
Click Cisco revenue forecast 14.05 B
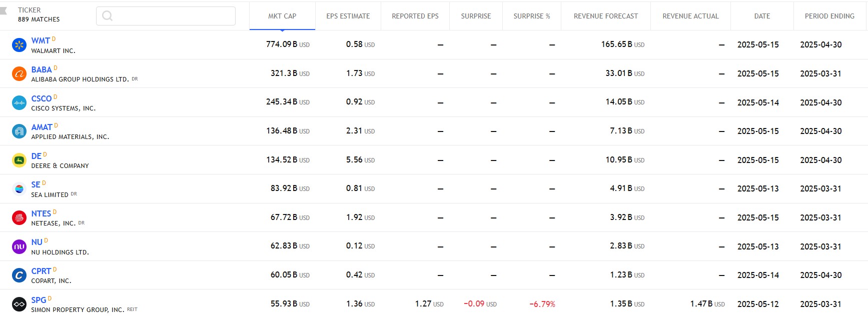(625, 102)
